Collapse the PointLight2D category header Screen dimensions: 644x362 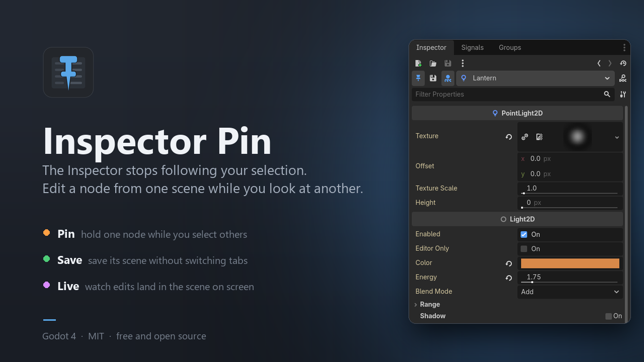coord(517,113)
